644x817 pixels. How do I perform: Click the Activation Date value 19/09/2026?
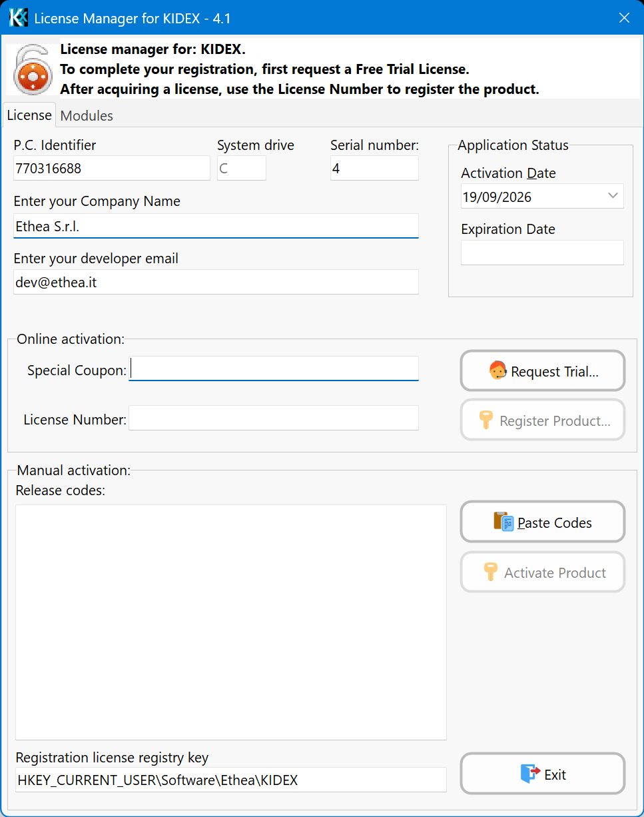click(x=497, y=197)
